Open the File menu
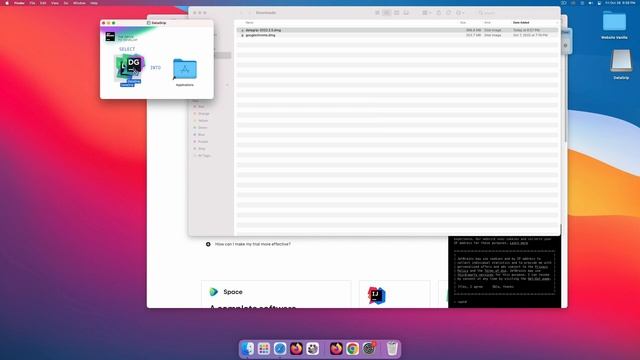640x360 pixels. [32, 3]
